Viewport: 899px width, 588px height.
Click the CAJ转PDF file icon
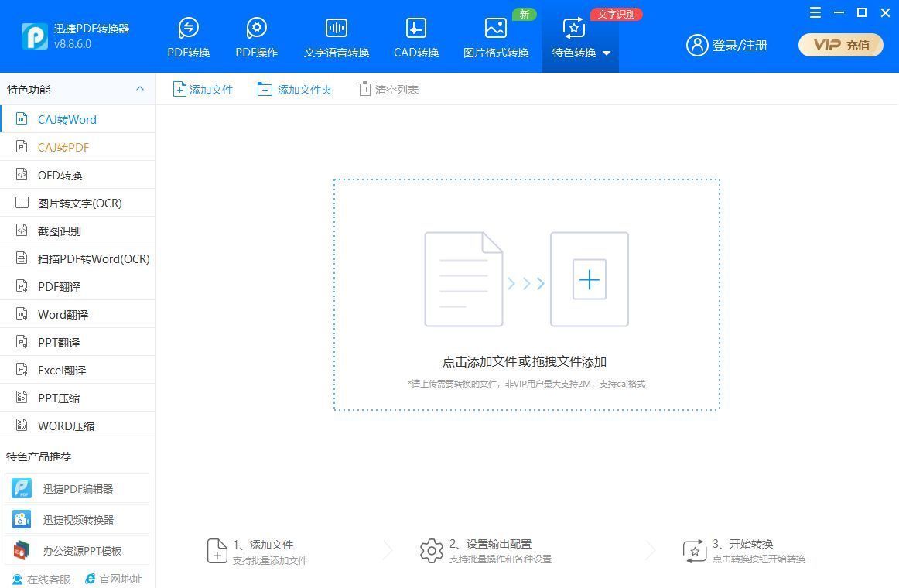pos(22,147)
